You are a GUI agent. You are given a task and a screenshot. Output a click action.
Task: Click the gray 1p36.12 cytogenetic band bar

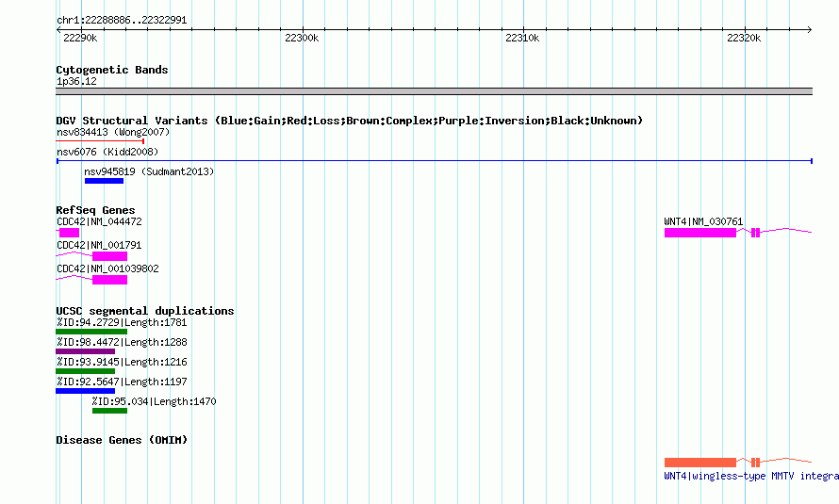pos(434,91)
